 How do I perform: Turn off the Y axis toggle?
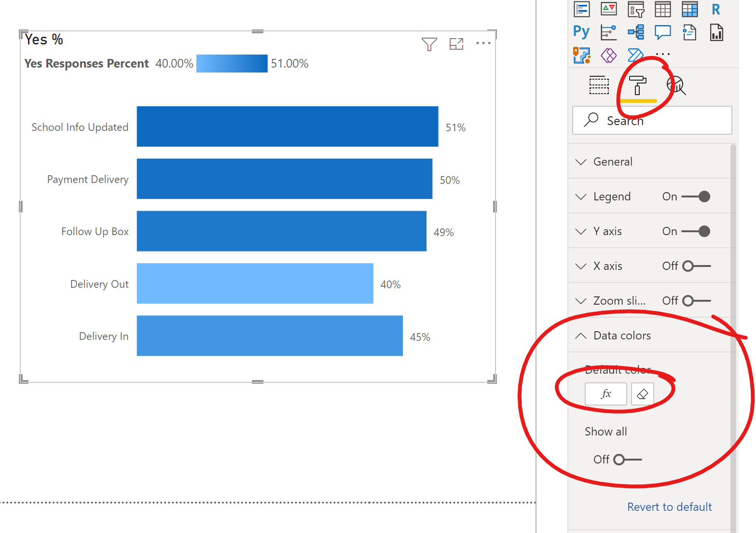696,231
